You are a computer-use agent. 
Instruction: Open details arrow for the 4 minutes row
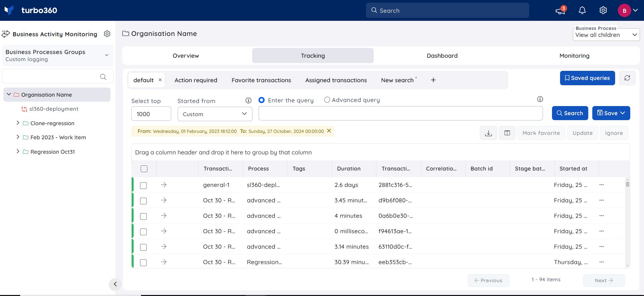click(x=164, y=216)
